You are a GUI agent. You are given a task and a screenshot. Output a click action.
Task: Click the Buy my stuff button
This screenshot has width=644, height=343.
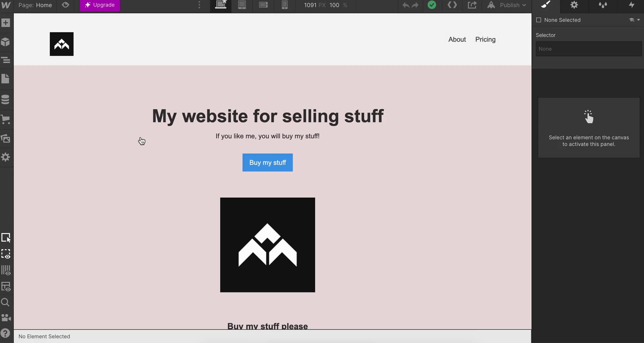point(268,162)
